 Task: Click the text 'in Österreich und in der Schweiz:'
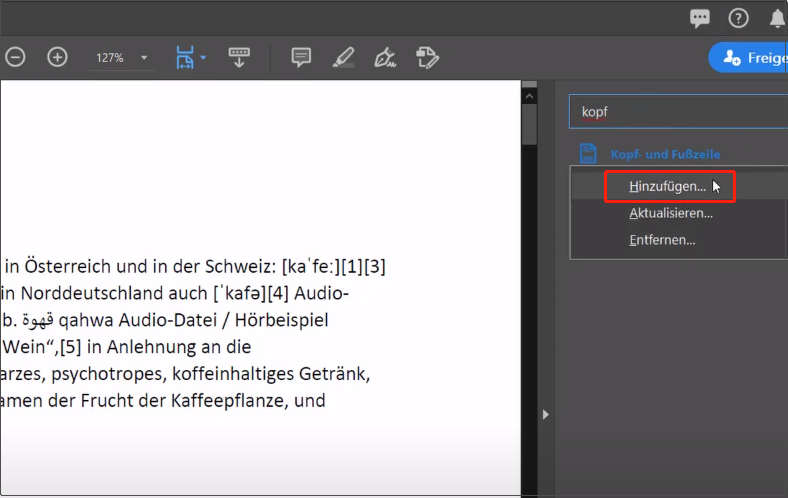point(141,266)
